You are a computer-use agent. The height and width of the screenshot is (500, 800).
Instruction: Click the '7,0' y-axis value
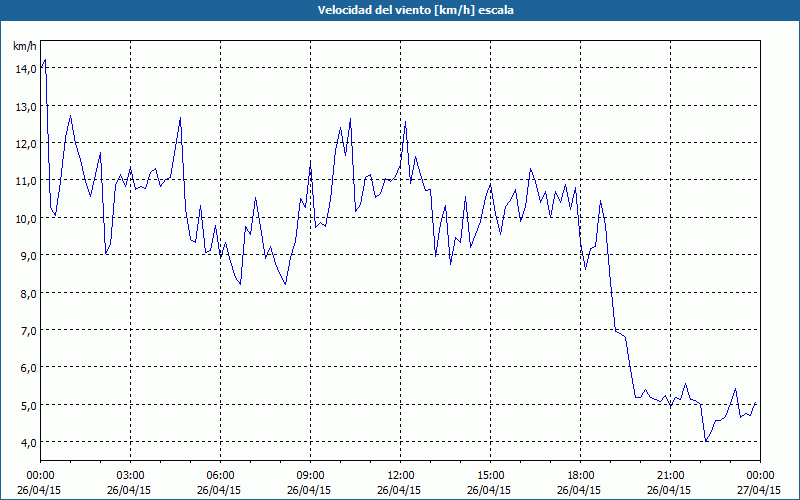click(x=29, y=331)
